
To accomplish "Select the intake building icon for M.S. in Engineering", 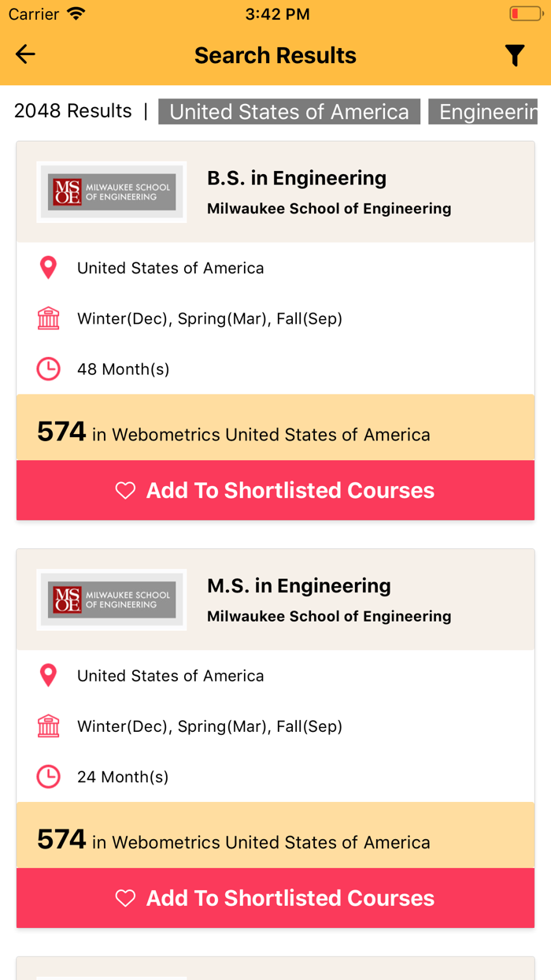I will click(x=48, y=726).
